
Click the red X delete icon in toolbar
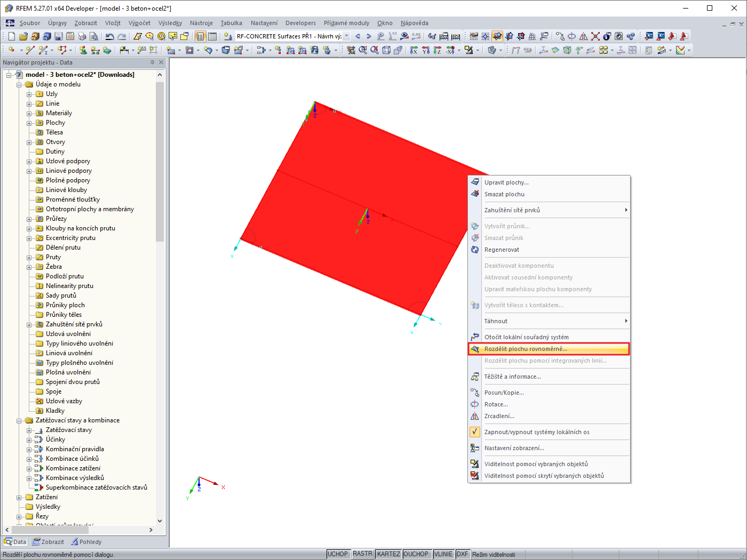[x=595, y=36]
